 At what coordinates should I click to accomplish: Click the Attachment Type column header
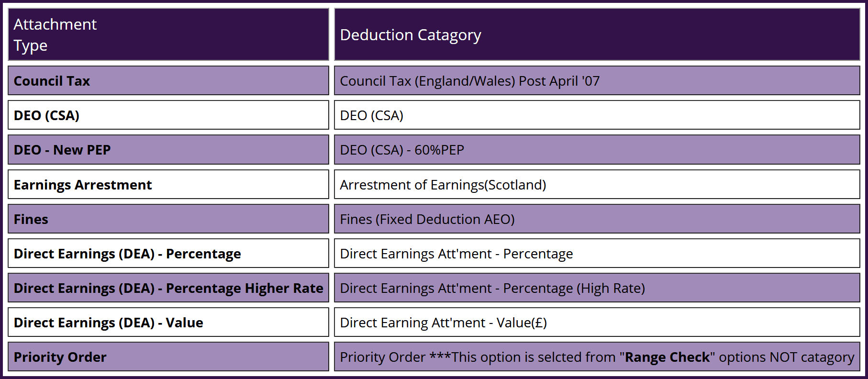(x=55, y=34)
